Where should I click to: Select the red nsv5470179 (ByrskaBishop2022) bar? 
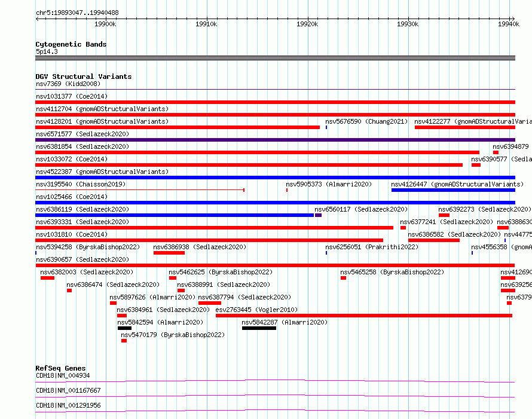pos(124,341)
